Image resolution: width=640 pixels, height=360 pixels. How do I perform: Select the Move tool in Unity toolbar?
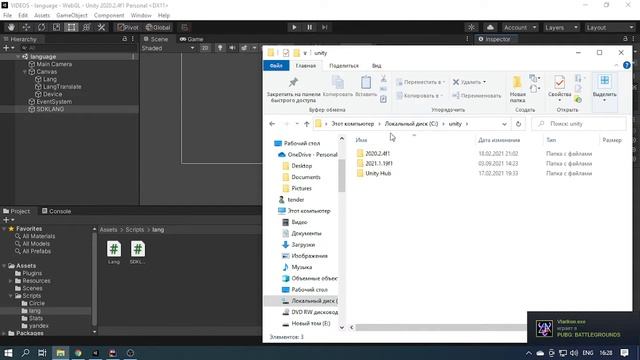tap(26, 27)
